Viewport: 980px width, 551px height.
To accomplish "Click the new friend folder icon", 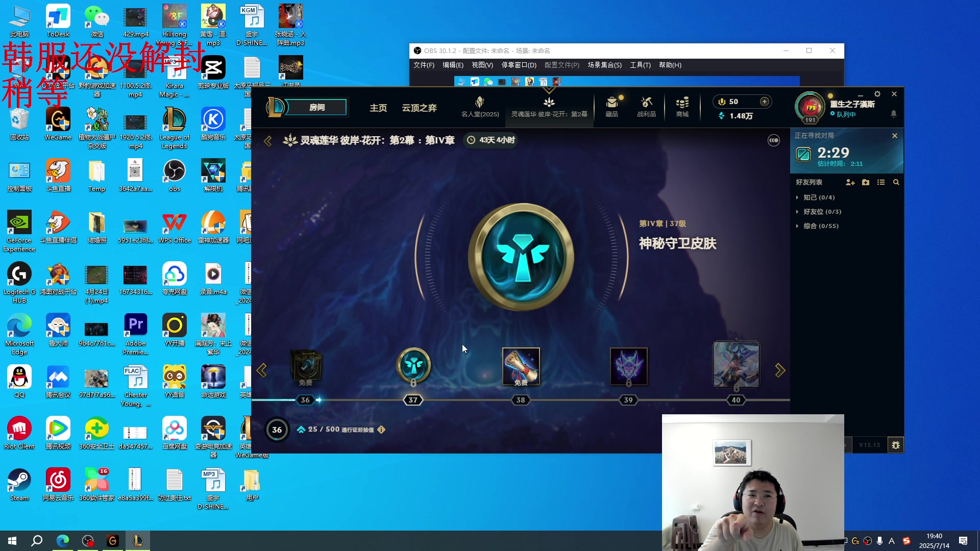I will [866, 182].
